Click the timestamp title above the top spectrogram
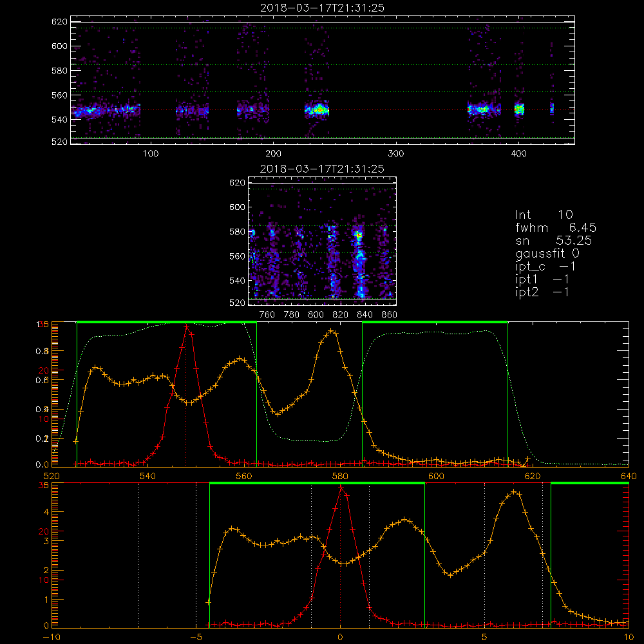Screen dimensions: 644x644 click(322, 8)
